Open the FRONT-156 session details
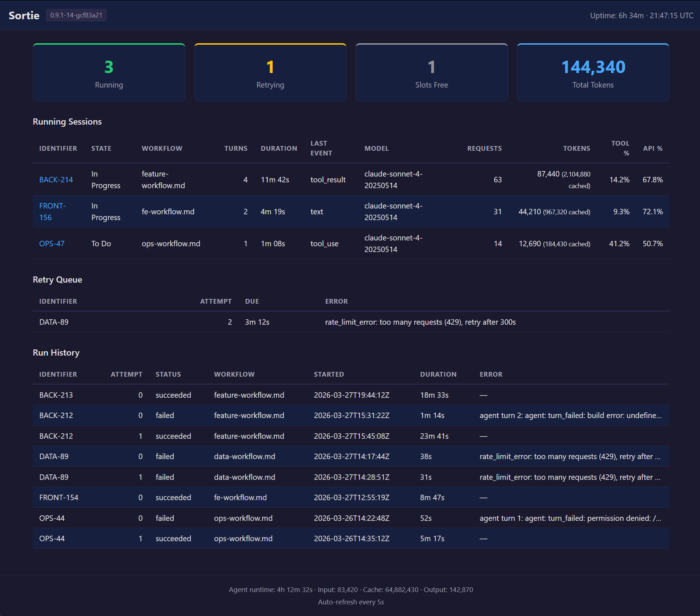 point(52,211)
